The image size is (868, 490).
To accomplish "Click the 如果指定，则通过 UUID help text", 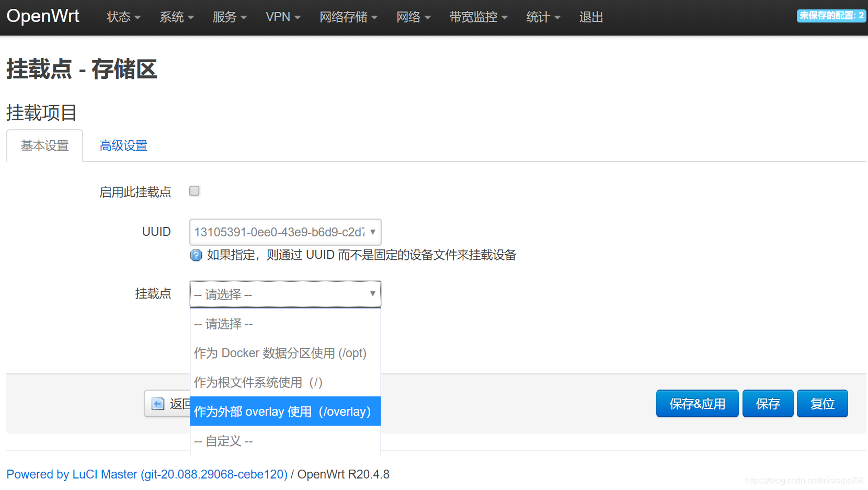I will tap(361, 255).
